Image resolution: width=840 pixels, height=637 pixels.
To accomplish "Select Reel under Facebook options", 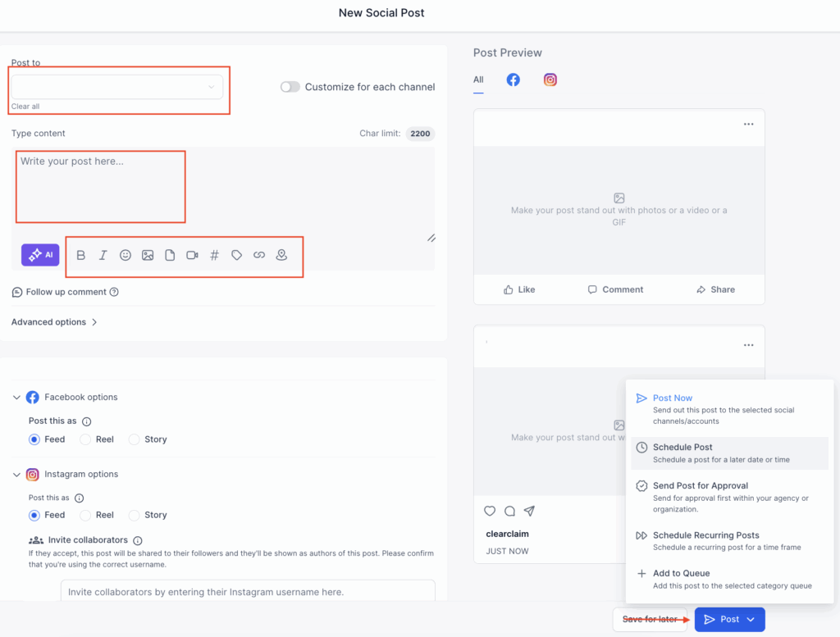I will [85, 439].
